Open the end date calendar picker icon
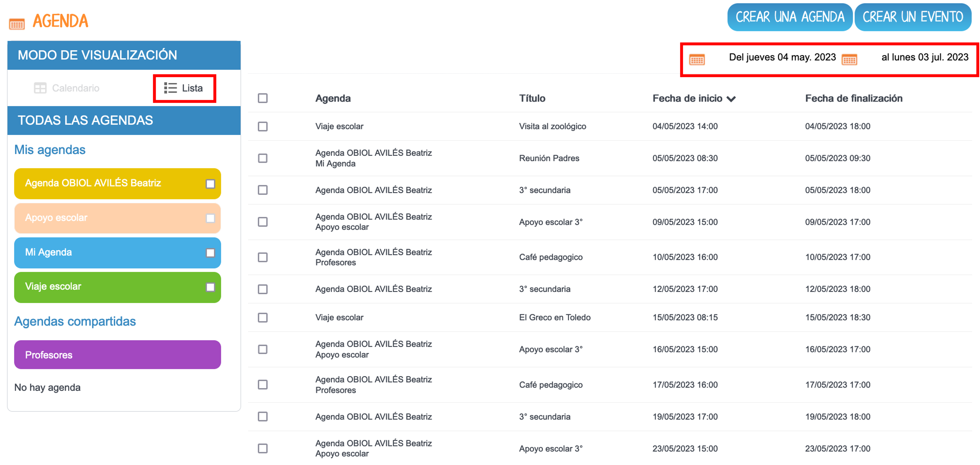The height and width of the screenshot is (465, 980). click(x=849, y=60)
